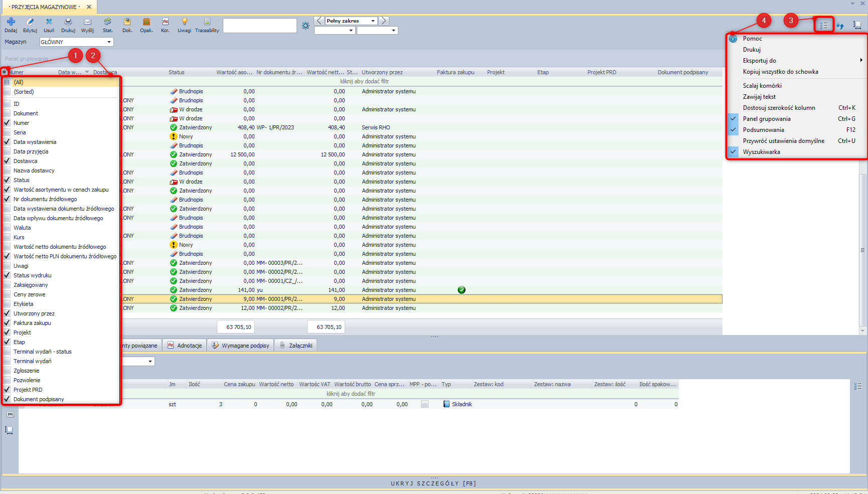Image resolution: width=868 pixels, height=494 pixels.
Task: Switch to the Załączniki tab
Action: pyautogui.click(x=296, y=346)
